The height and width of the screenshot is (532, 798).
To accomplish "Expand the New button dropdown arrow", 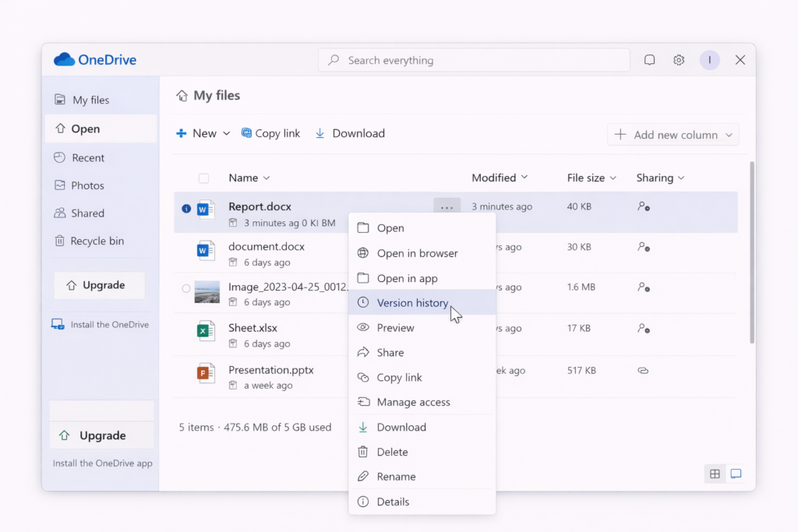I will pyautogui.click(x=227, y=133).
